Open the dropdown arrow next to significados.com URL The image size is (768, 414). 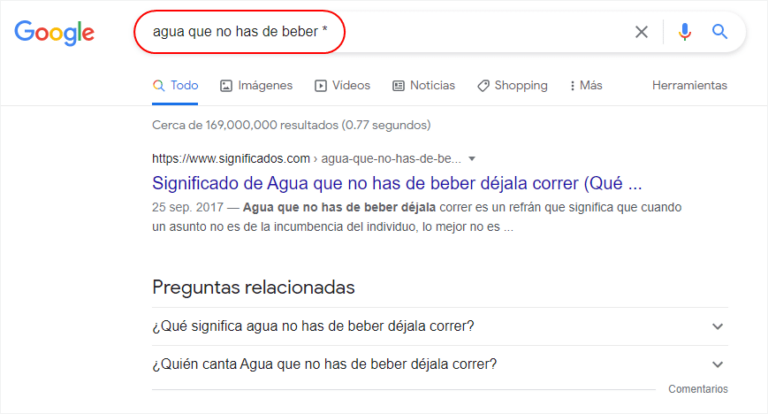[472, 159]
